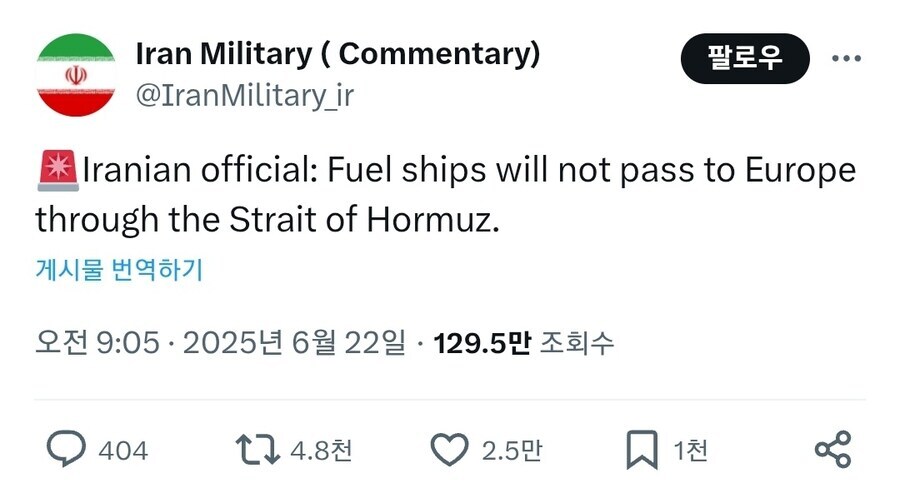Like the post with the heart icon

click(449, 450)
